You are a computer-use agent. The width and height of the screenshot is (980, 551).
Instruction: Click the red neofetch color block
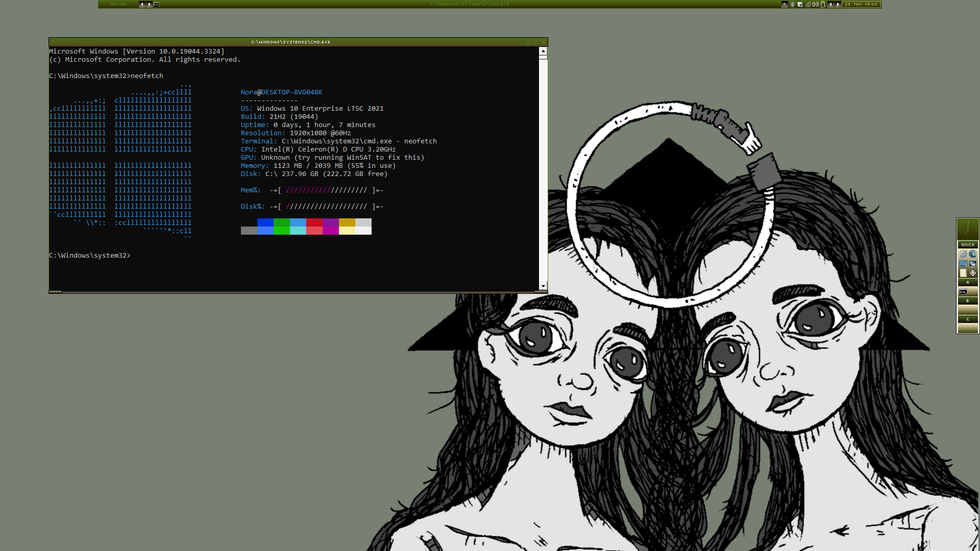point(314,222)
